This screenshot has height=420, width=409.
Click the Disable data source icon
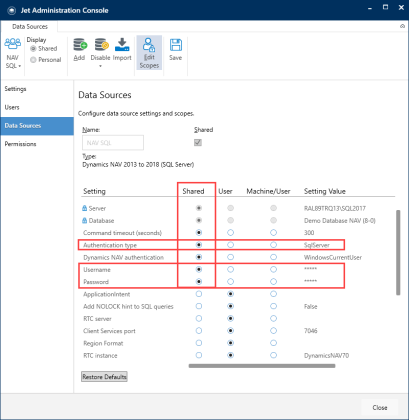click(101, 45)
